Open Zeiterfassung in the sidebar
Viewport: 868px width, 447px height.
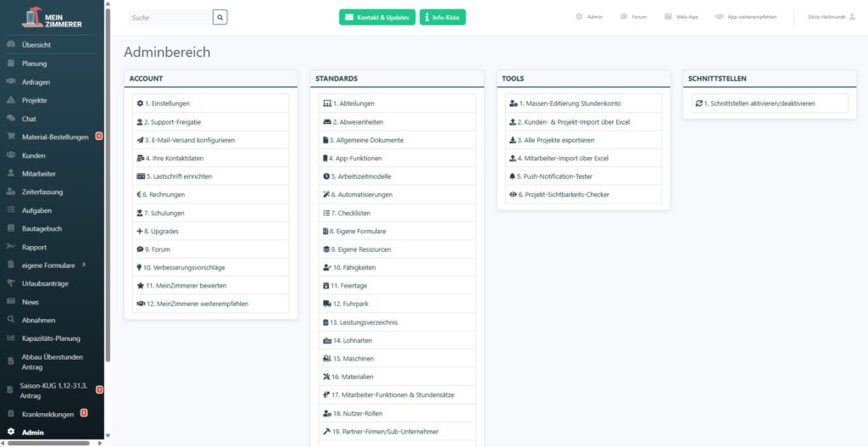pos(42,192)
